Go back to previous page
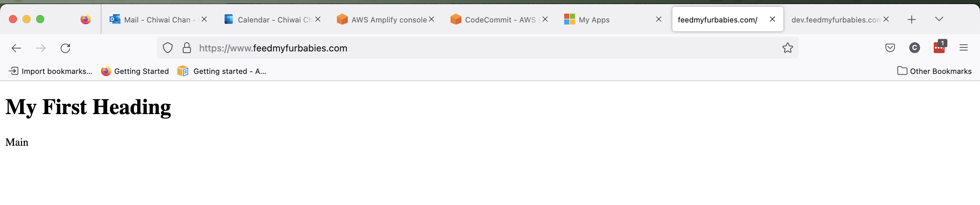This screenshot has width=980, height=205. coord(16,48)
